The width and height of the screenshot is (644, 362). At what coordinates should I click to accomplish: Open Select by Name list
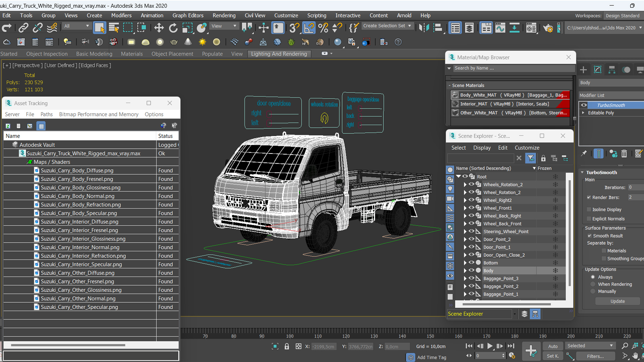[x=114, y=28]
